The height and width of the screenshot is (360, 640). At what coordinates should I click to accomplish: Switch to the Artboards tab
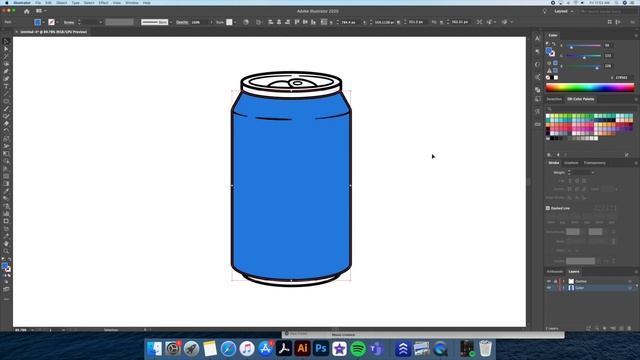point(554,271)
